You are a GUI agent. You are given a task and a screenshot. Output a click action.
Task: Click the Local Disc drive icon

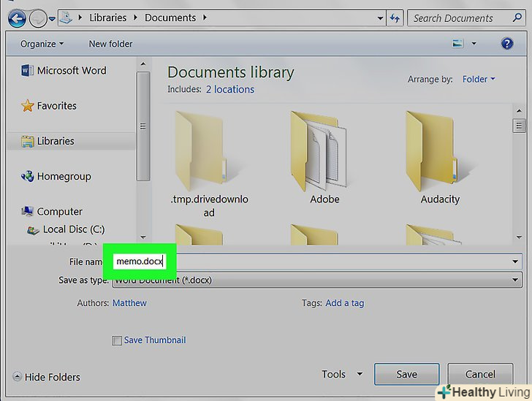pyautogui.click(x=33, y=230)
